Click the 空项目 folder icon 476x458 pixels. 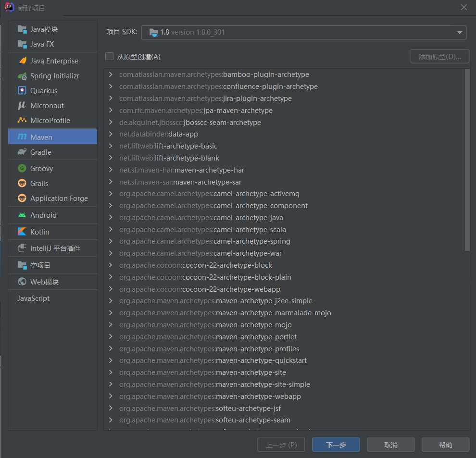coord(22,265)
